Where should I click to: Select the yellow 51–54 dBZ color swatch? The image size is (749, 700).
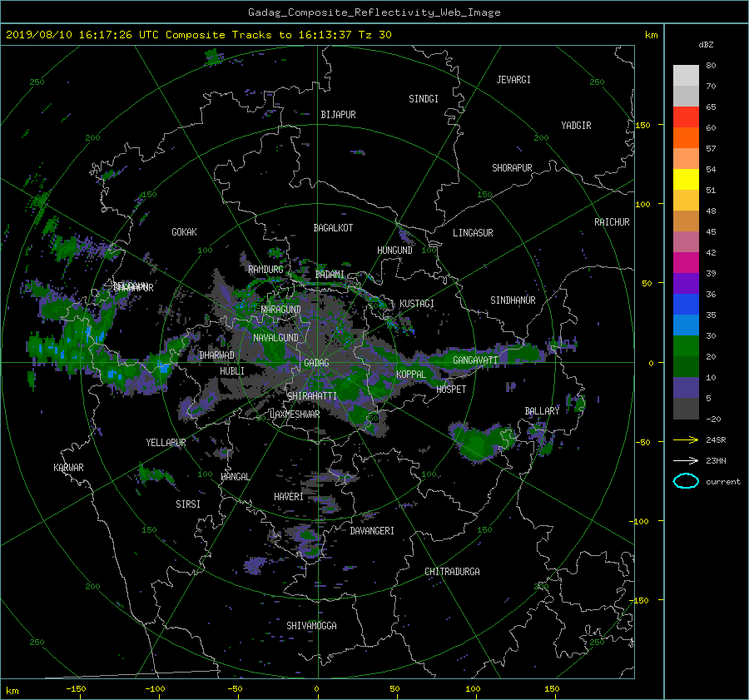(x=686, y=180)
